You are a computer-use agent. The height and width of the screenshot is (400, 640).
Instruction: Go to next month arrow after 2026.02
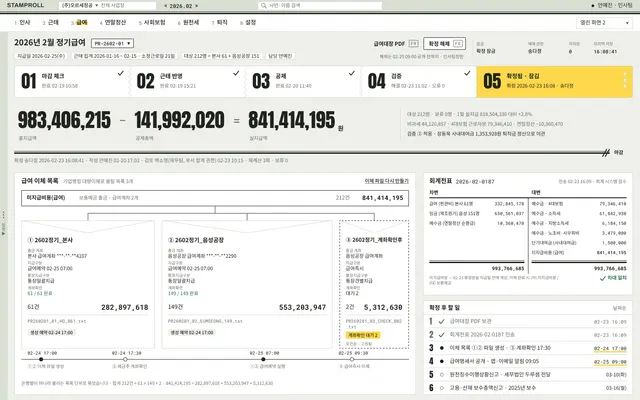pyautogui.click(x=196, y=6)
